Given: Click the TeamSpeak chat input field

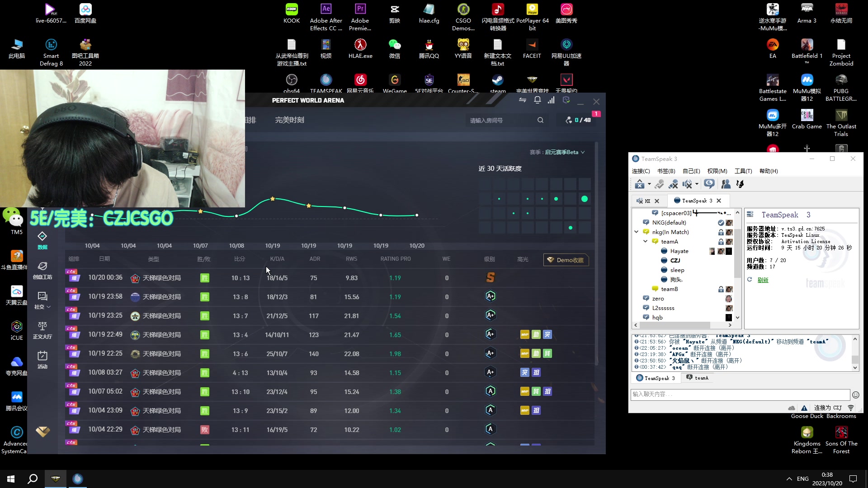Looking at the screenshot, I should pyautogui.click(x=740, y=394).
